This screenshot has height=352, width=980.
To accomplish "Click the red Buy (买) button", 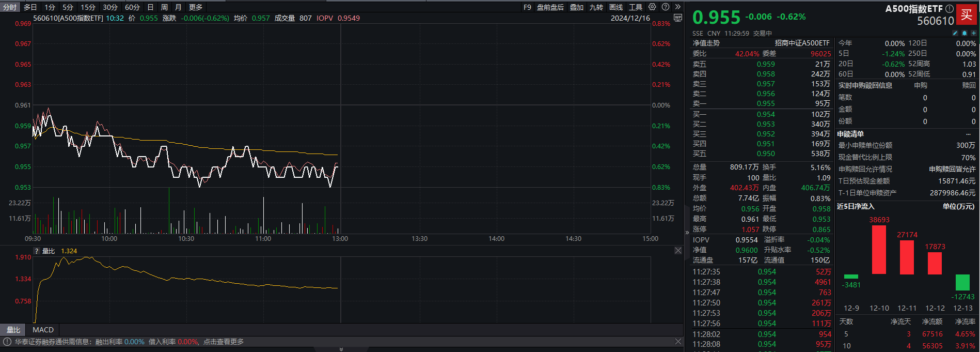I will [x=966, y=14].
